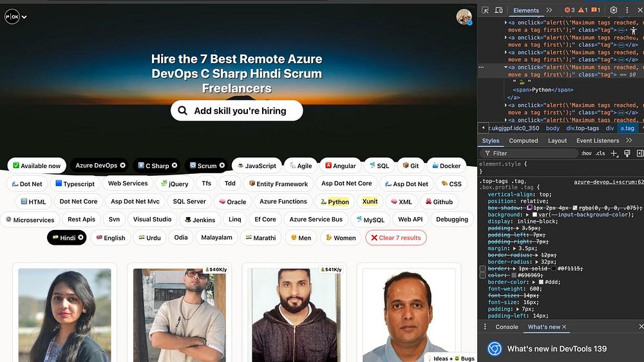The image size is (644, 362).
Task: Remove the Scrum tag via its x
Action: tap(222, 165)
